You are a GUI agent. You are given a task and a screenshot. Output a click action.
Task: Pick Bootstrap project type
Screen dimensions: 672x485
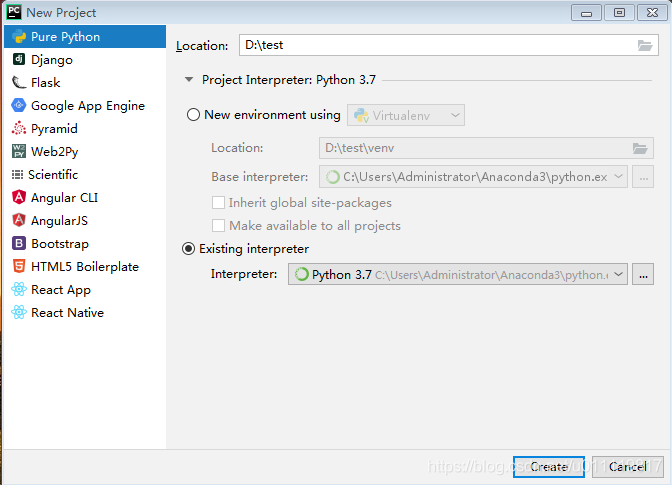[x=85, y=243]
